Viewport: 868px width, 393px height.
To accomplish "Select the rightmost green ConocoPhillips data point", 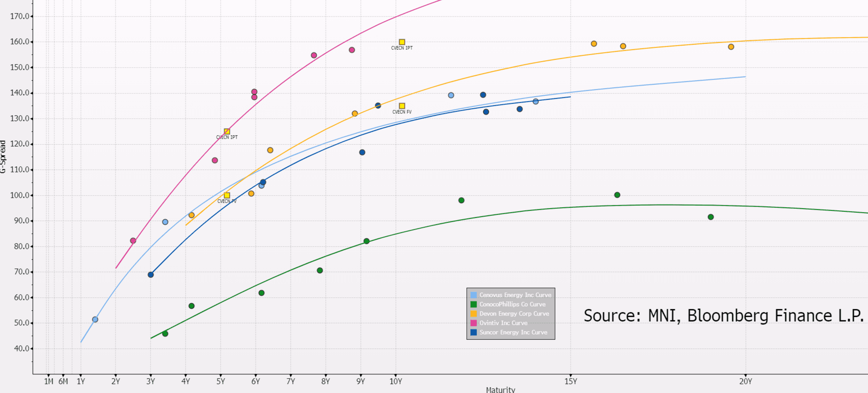I will pos(710,217).
